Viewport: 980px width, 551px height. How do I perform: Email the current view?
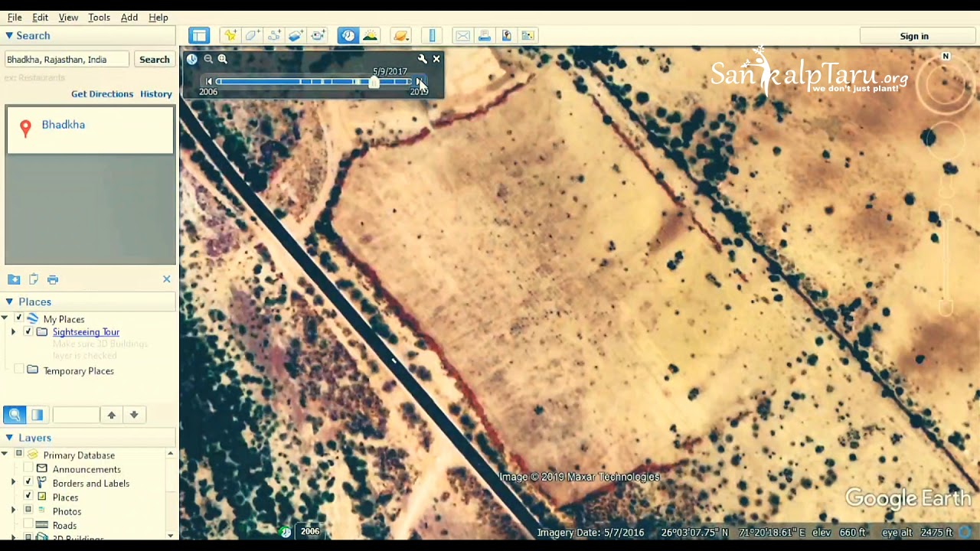point(462,35)
